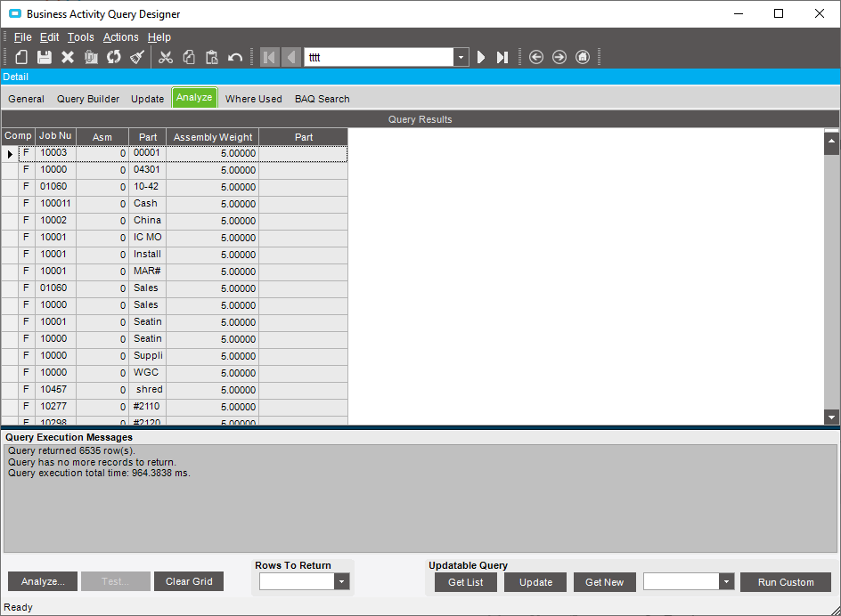This screenshot has height=616, width=841.
Task: Click the Forward circular arrow icon
Action: 559,57
